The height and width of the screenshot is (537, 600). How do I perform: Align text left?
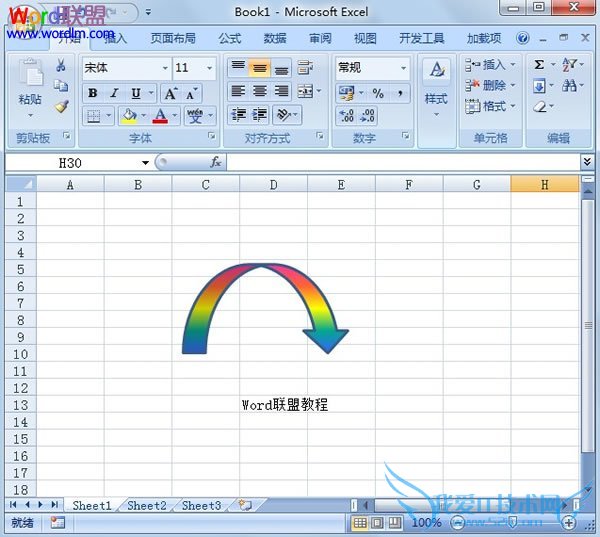[238, 91]
